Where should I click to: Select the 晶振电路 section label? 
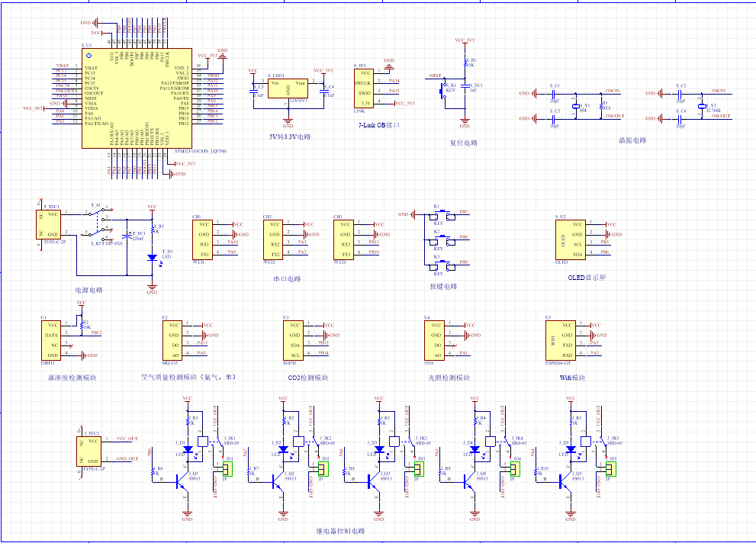632,140
